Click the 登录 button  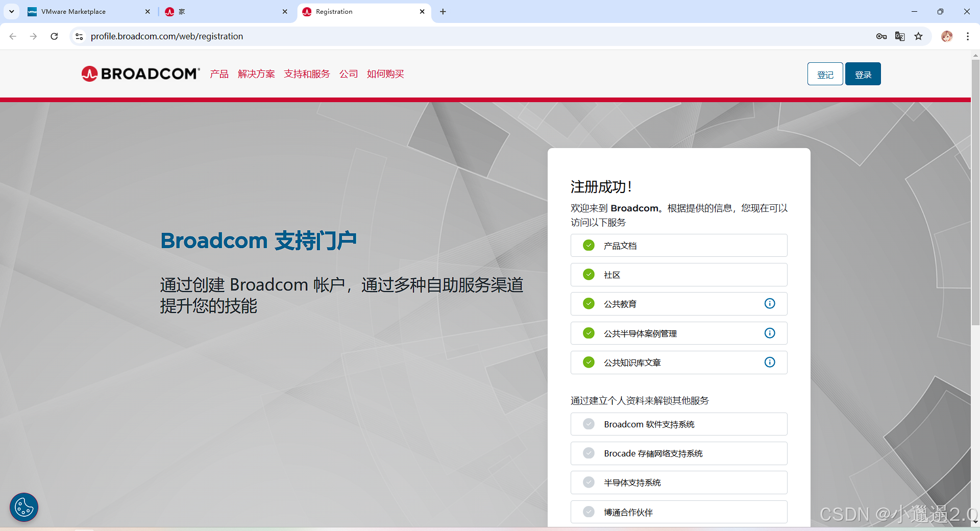(863, 74)
